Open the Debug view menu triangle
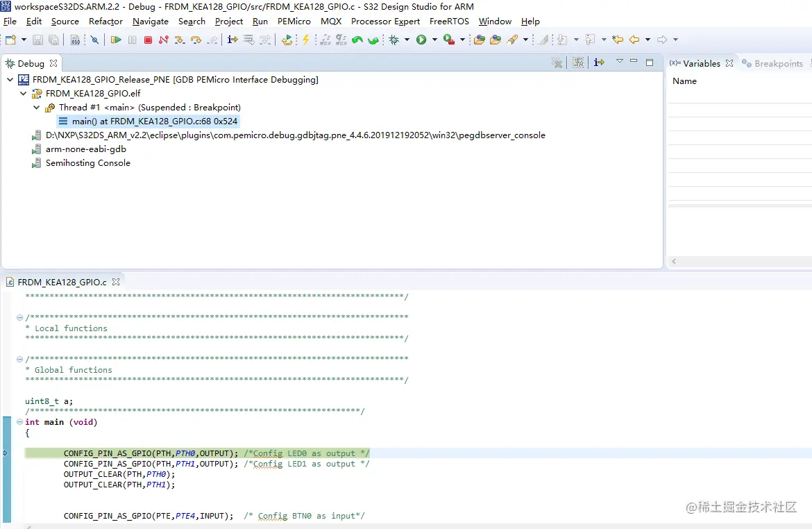The height and width of the screenshot is (529, 812). (x=619, y=61)
